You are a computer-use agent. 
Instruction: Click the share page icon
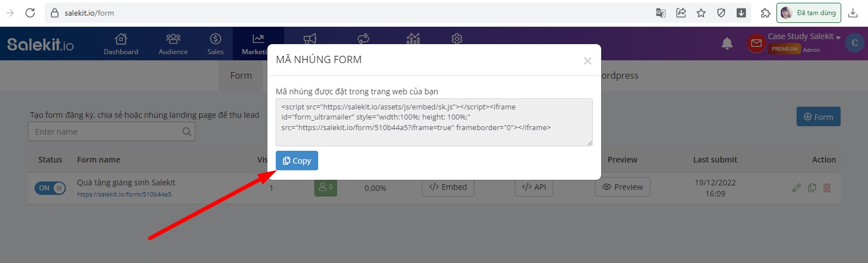tap(681, 13)
